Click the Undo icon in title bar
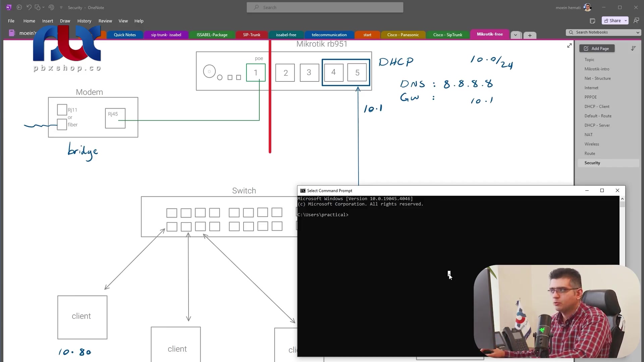 pos(29,7)
